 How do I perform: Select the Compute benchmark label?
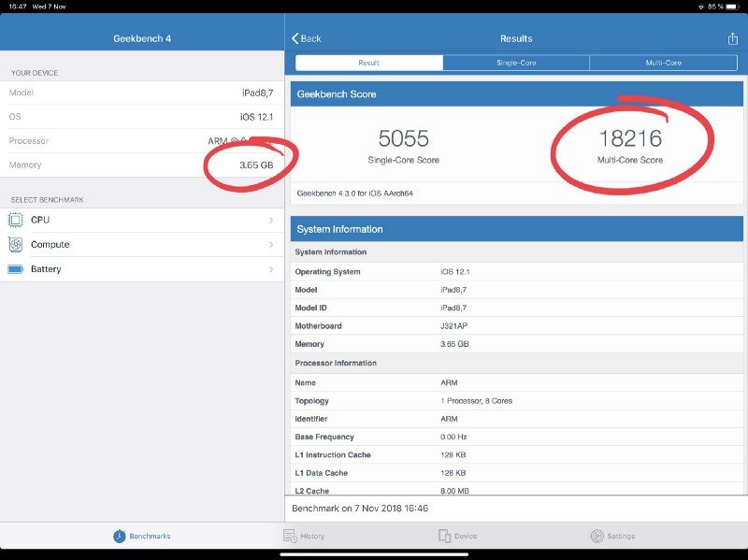point(50,245)
